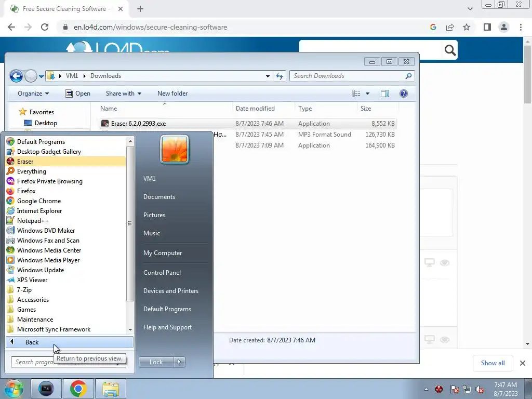Viewport: 532px width, 399px height.
Task: Open Windows Explorer from the taskbar
Action: [x=111, y=389]
